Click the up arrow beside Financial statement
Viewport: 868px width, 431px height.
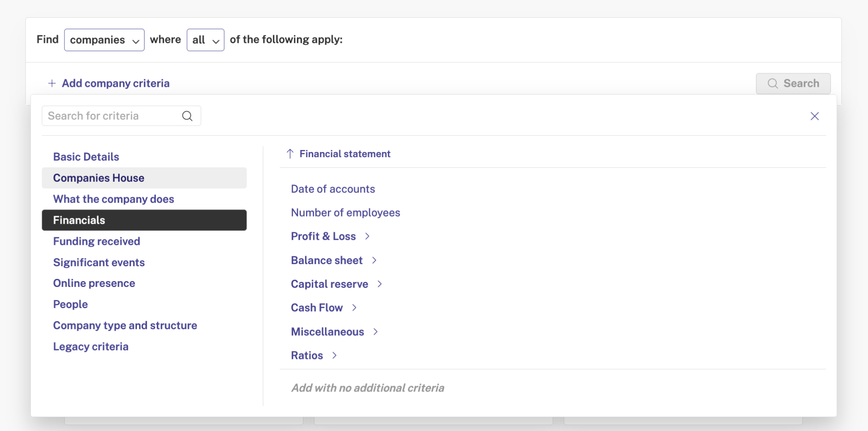pos(290,154)
